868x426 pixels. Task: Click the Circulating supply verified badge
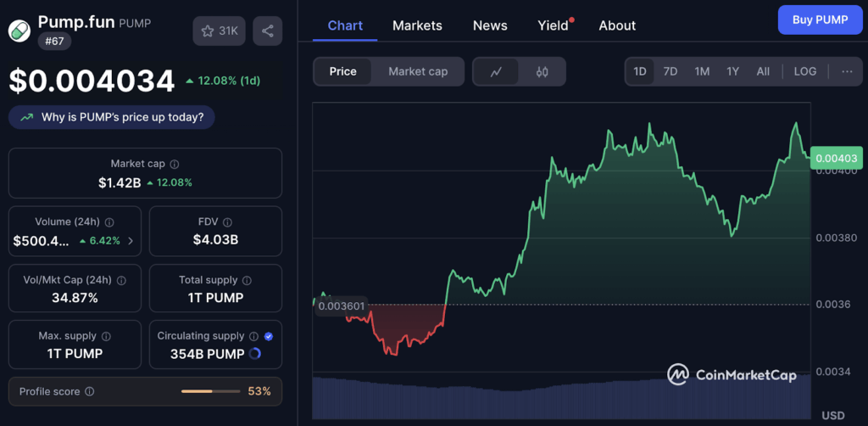[269, 336]
